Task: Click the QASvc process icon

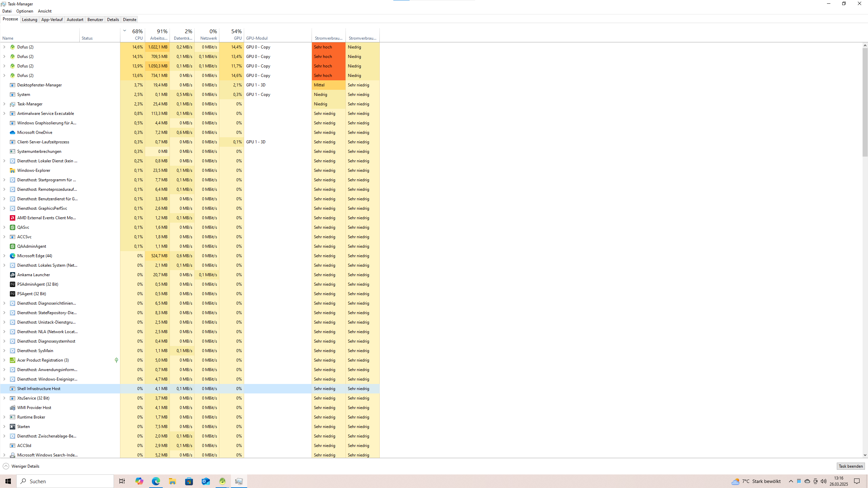Action: 13,227
